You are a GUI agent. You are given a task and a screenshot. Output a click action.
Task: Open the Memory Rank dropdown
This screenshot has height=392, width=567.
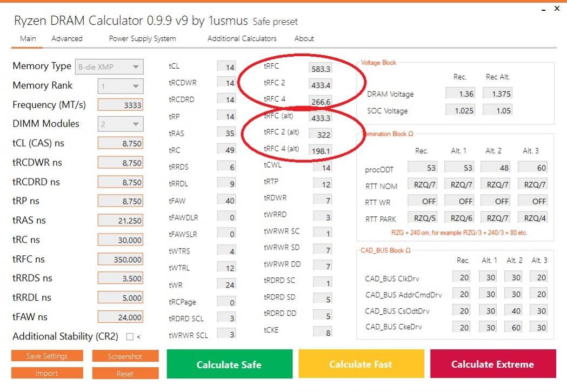tap(121, 86)
